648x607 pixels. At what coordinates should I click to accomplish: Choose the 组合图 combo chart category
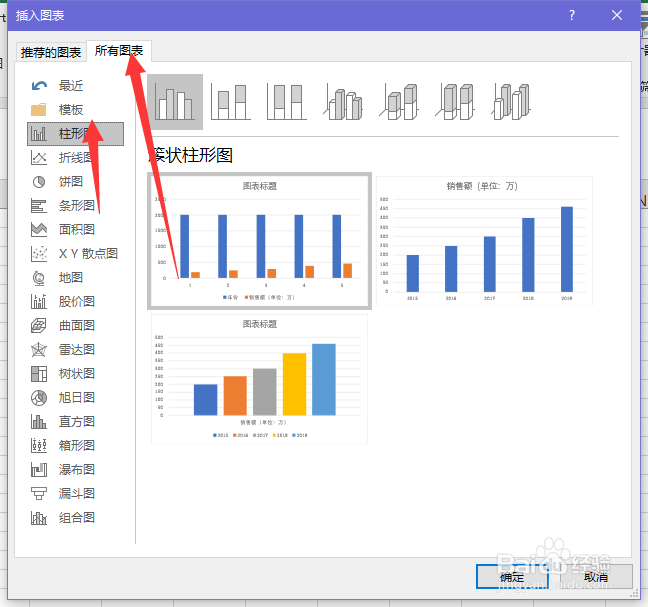tap(75, 517)
